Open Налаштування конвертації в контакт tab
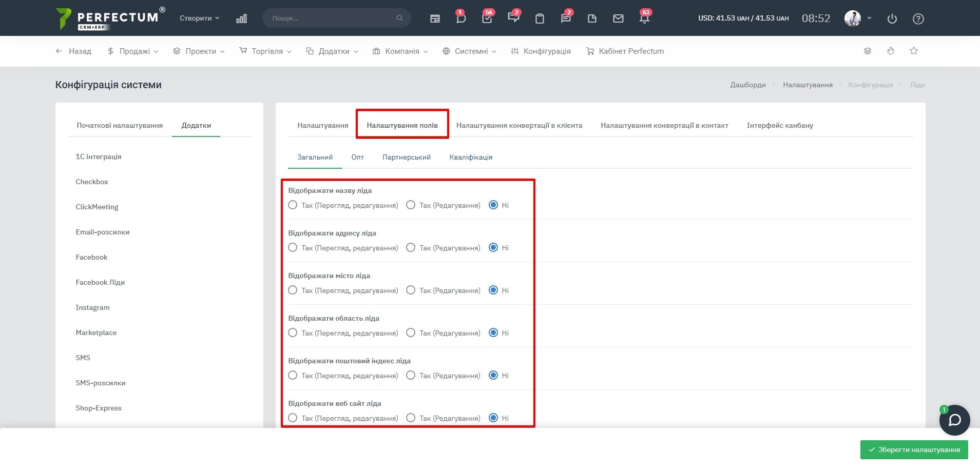The height and width of the screenshot is (470, 980). [x=664, y=125]
